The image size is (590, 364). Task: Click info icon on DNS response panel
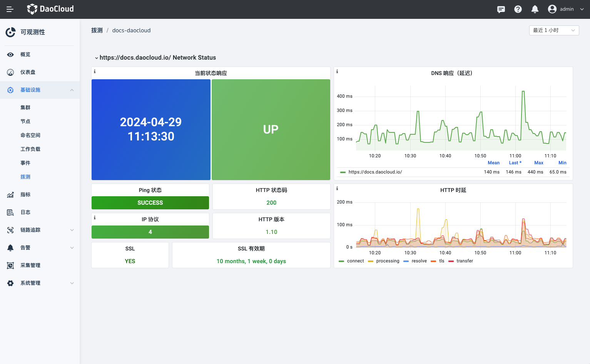(x=337, y=72)
